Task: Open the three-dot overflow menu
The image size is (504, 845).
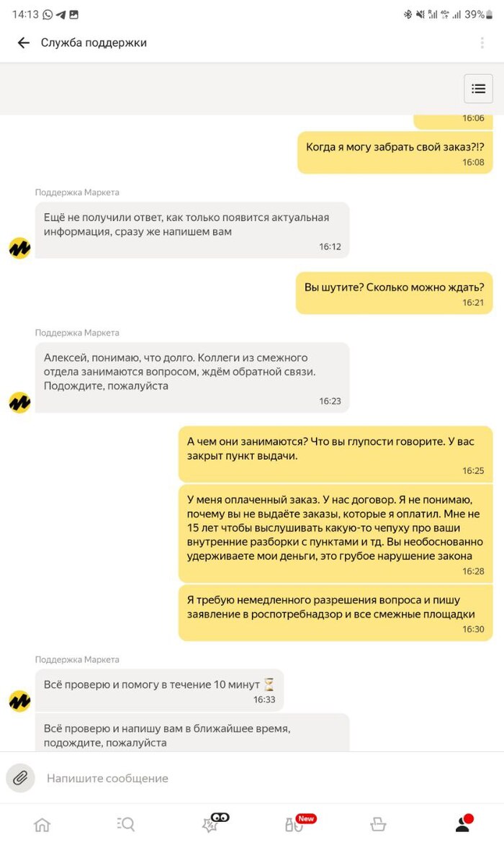Action: coord(482,43)
